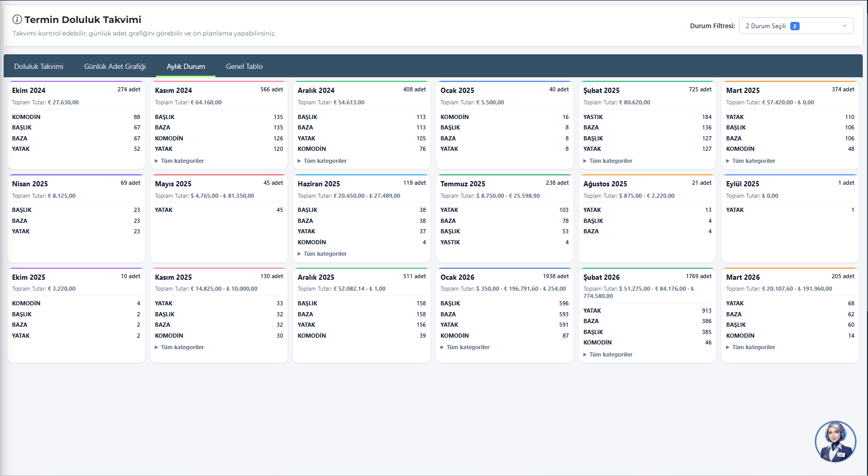Switch to the Doluluk Takvimi tab
The image size is (868, 476).
tap(39, 66)
